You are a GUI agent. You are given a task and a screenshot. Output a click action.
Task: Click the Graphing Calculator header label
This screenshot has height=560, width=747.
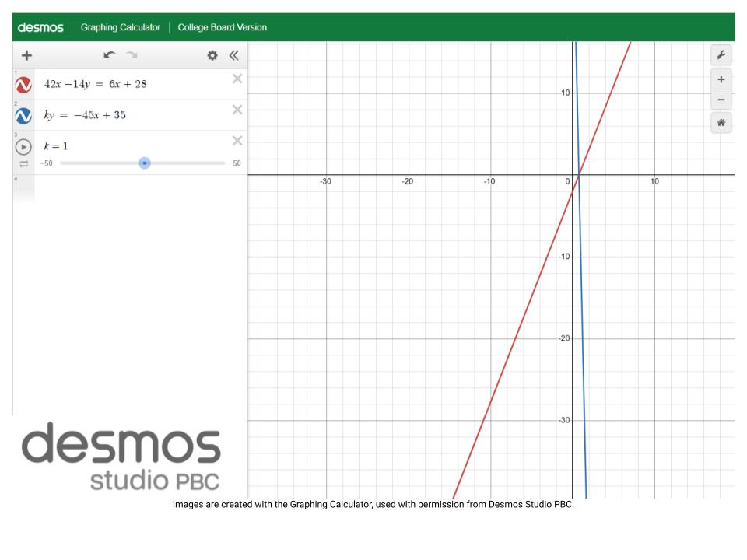pyautogui.click(x=121, y=27)
